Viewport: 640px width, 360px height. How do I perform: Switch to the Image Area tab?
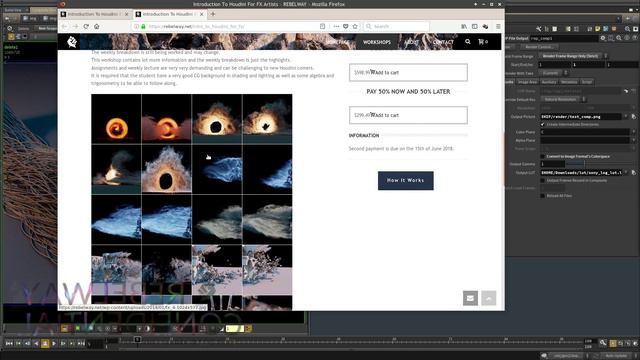(527, 82)
